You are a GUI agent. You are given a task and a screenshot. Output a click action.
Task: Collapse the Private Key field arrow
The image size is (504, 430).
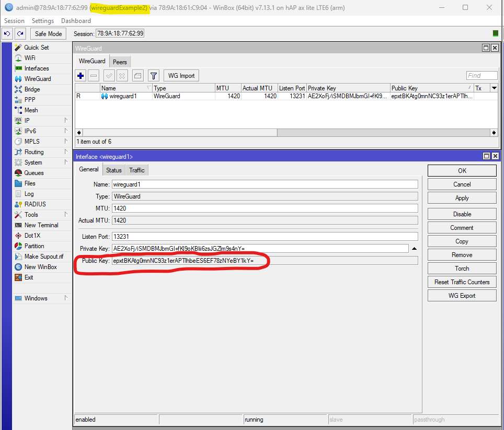point(414,249)
